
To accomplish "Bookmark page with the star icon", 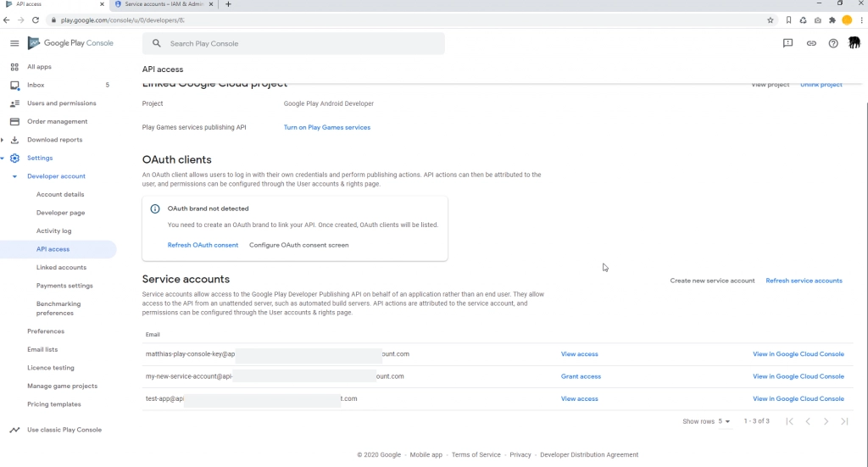I will 770,20.
